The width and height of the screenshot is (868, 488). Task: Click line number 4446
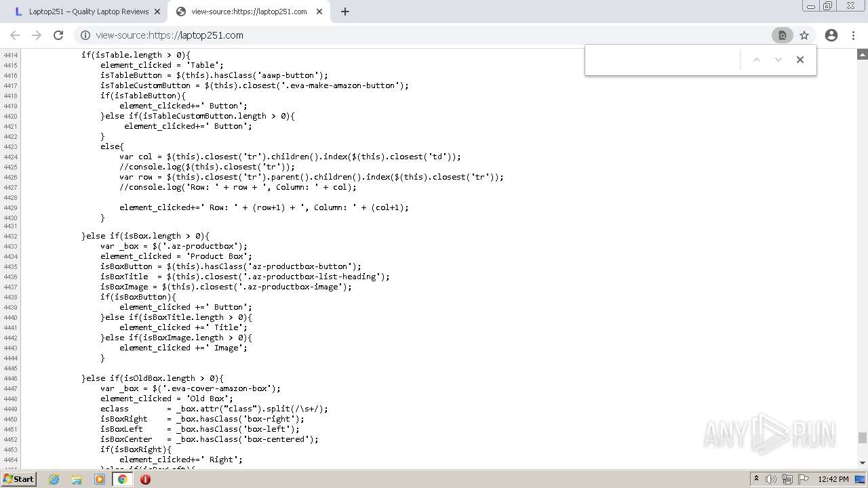[10, 379]
